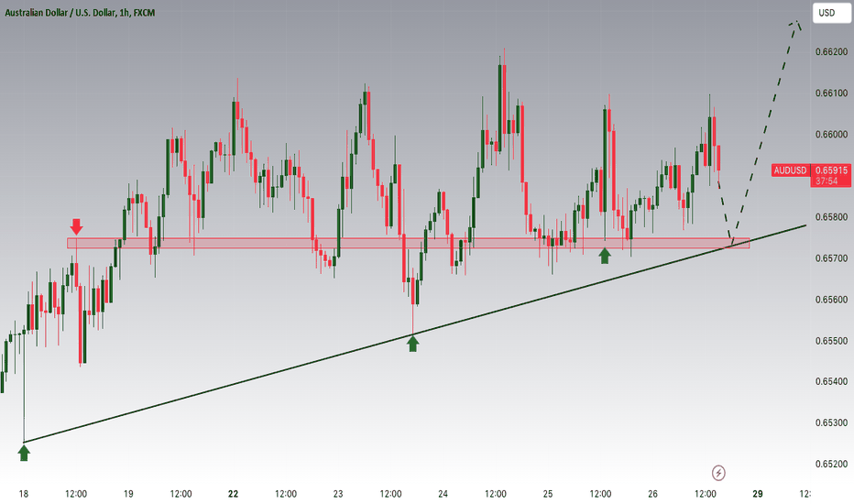Open the USD currency selector
This screenshot has height=504, width=854.
coord(831,13)
